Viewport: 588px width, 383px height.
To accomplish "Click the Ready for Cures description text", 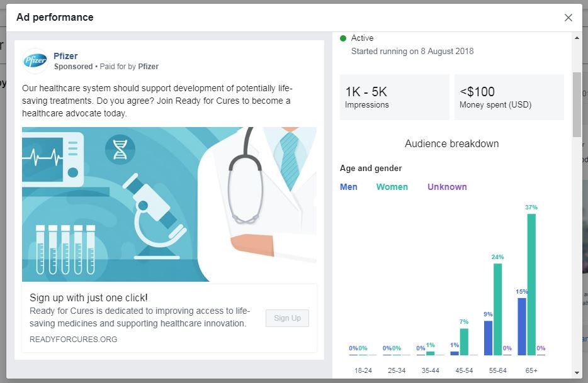I will (140, 317).
